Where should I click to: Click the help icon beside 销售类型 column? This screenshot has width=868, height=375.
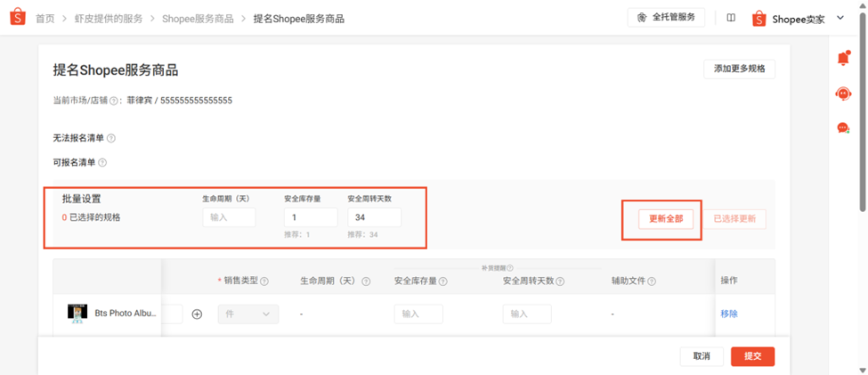264,281
